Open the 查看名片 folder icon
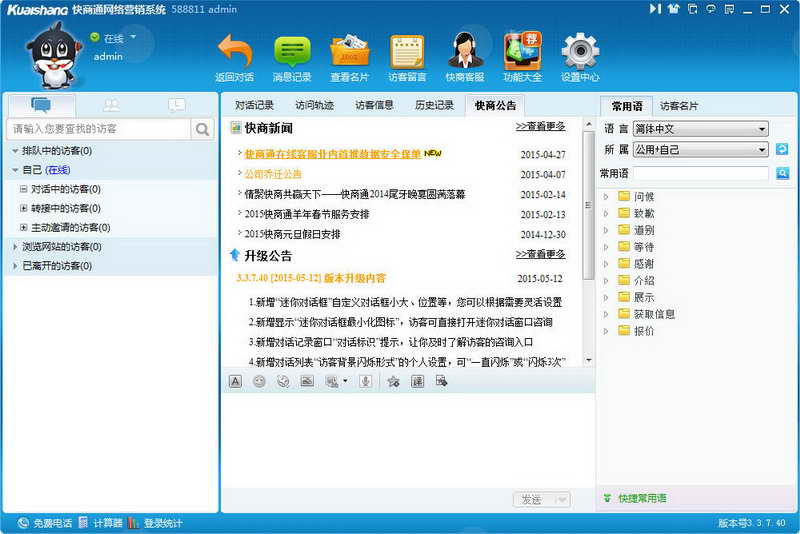 tap(349, 51)
